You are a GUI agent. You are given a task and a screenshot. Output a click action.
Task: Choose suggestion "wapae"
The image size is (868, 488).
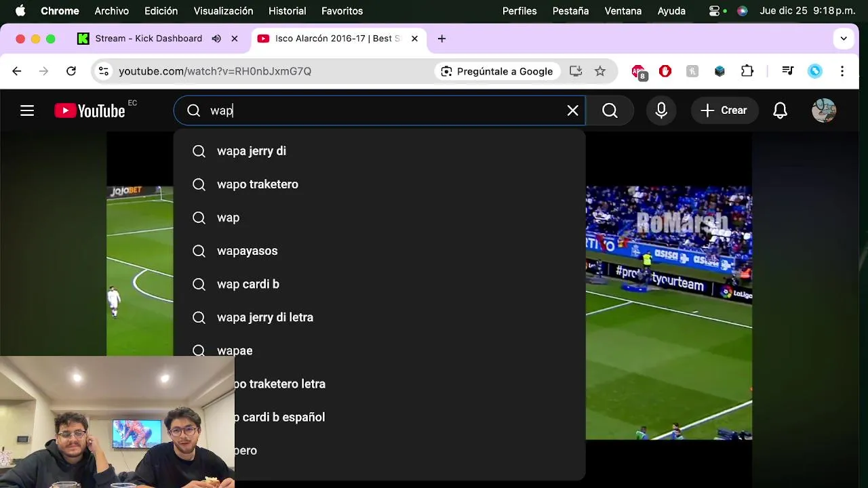pyautogui.click(x=380, y=350)
